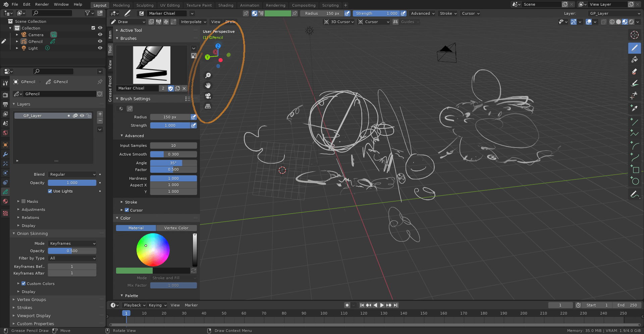Viewport: 644px width, 334px height.
Task: Expand the Vertex Groups panel
Action: tap(32, 300)
